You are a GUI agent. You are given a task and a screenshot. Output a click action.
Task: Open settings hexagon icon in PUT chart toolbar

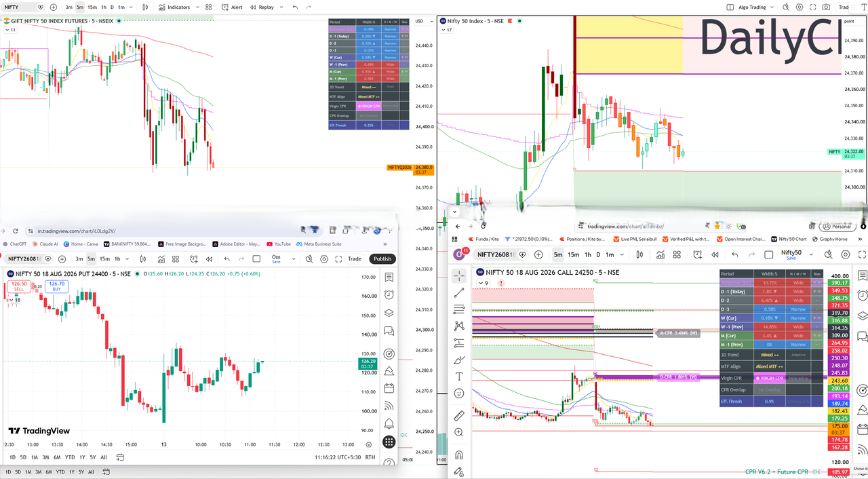(324, 258)
